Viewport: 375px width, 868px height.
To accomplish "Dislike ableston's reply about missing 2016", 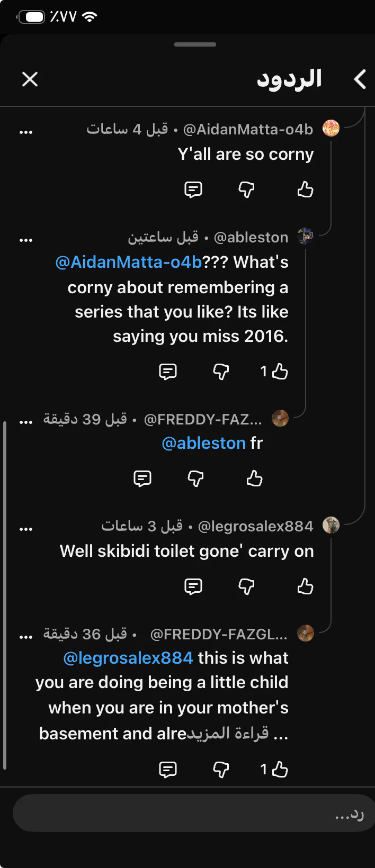I will pyautogui.click(x=221, y=372).
